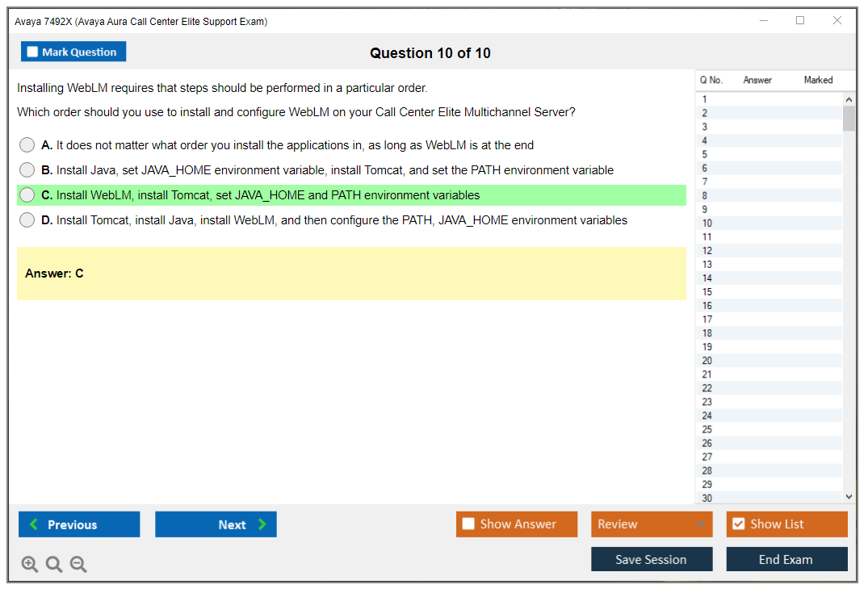Screen dimensions: 868x593
Task: Choose option B about installing Java first
Action: coord(27,170)
